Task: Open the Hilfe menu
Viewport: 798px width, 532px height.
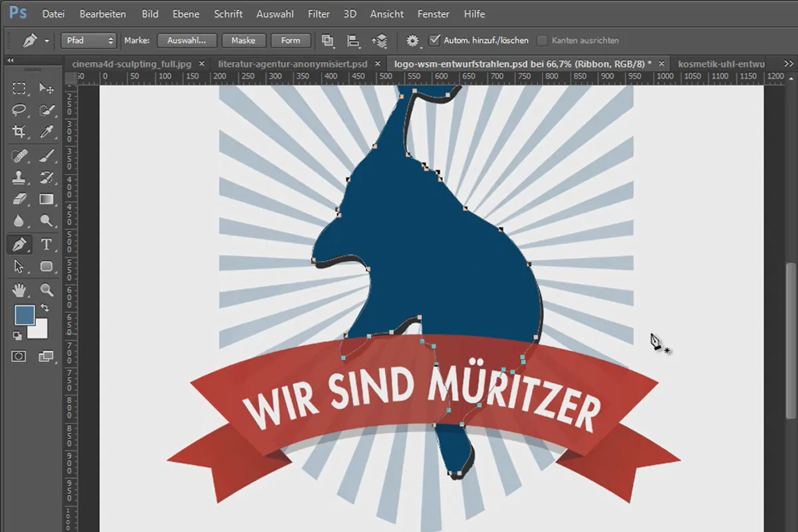Action: point(474,13)
